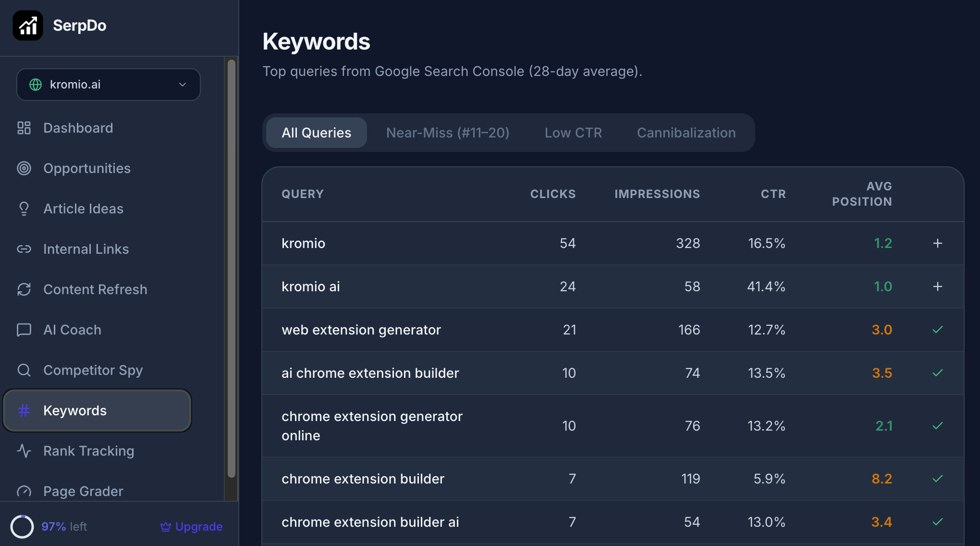Screen dimensions: 980x546
Task: Open the kromio.ai site selector dropdown
Action: point(109,85)
